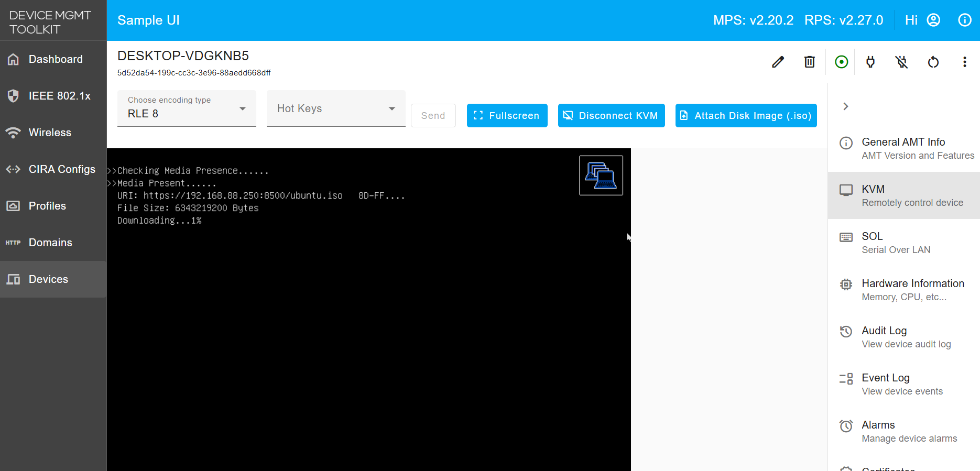The height and width of the screenshot is (471, 980).
Task: Open the three-dot more power options menu
Action: pos(964,62)
